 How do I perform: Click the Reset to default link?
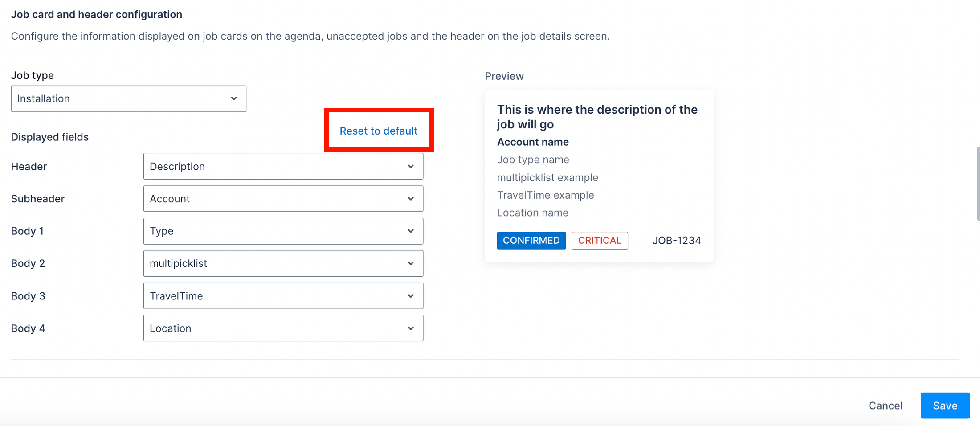tap(378, 131)
